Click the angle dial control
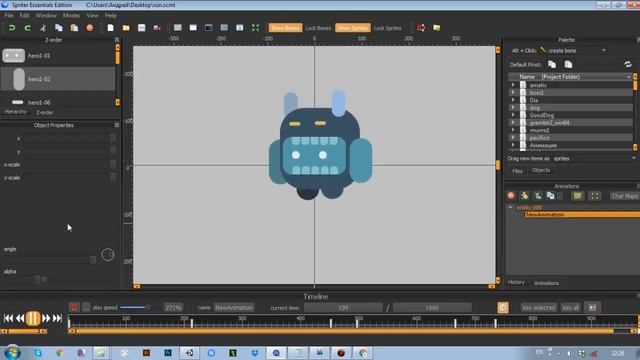The height and width of the screenshot is (360, 640). [x=108, y=255]
